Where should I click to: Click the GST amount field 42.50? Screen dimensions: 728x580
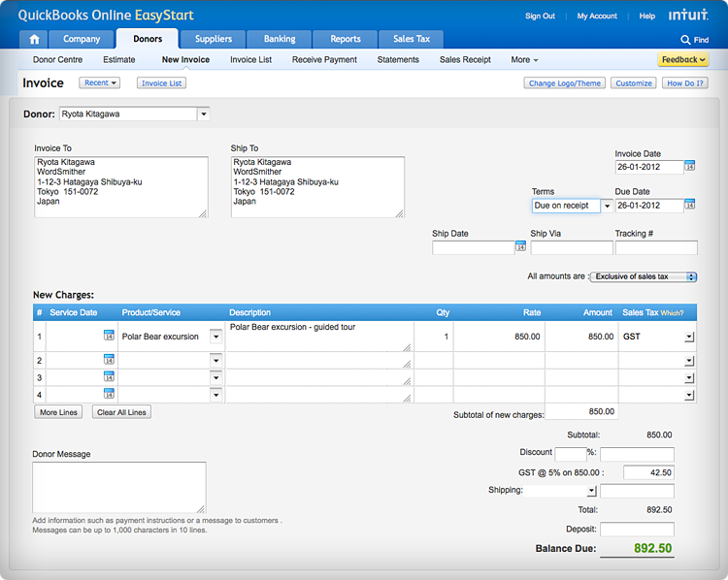pos(648,472)
